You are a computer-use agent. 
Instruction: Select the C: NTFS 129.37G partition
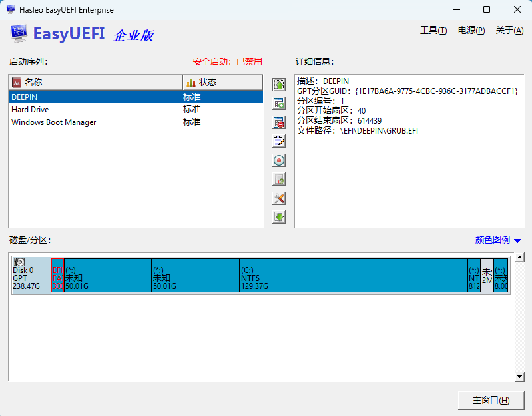(x=354, y=275)
